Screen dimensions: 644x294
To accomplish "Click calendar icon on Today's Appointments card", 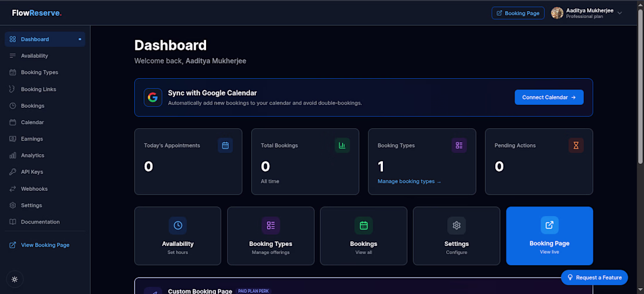I will coord(225,145).
